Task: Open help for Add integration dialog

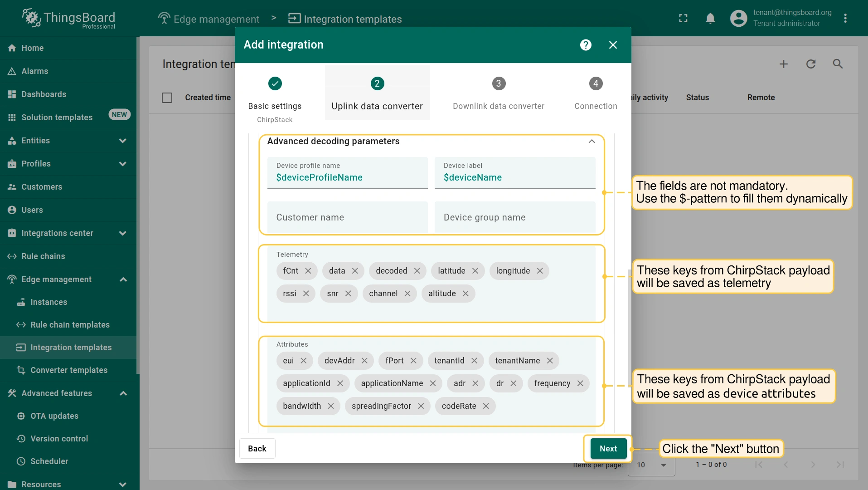Action: point(586,45)
